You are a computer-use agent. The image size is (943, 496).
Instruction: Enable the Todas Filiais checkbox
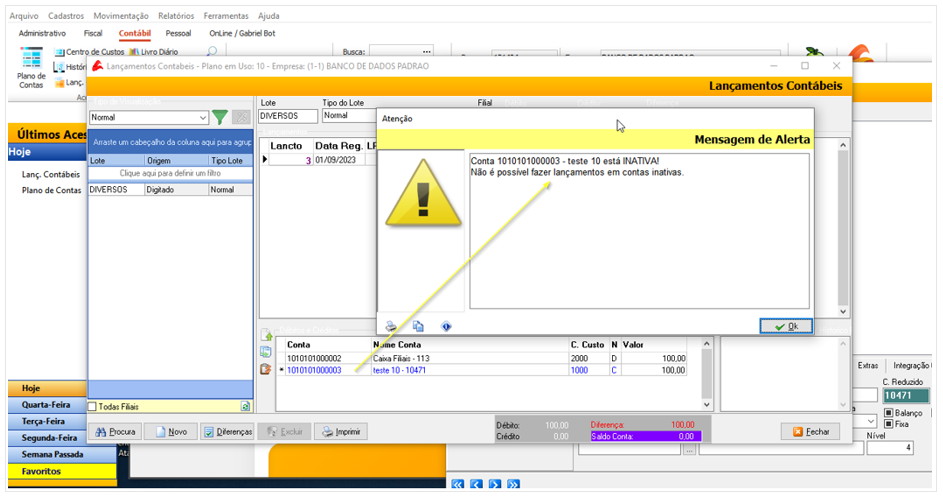(93, 407)
